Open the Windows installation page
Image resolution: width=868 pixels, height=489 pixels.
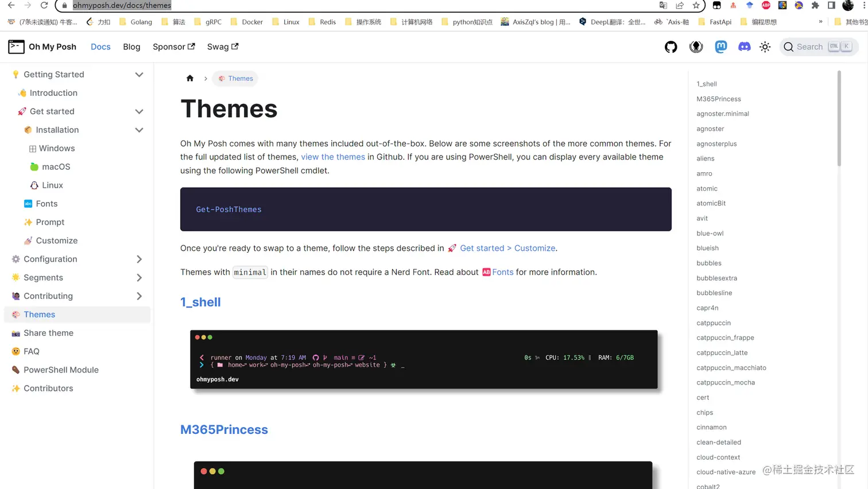tap(57, 148)
